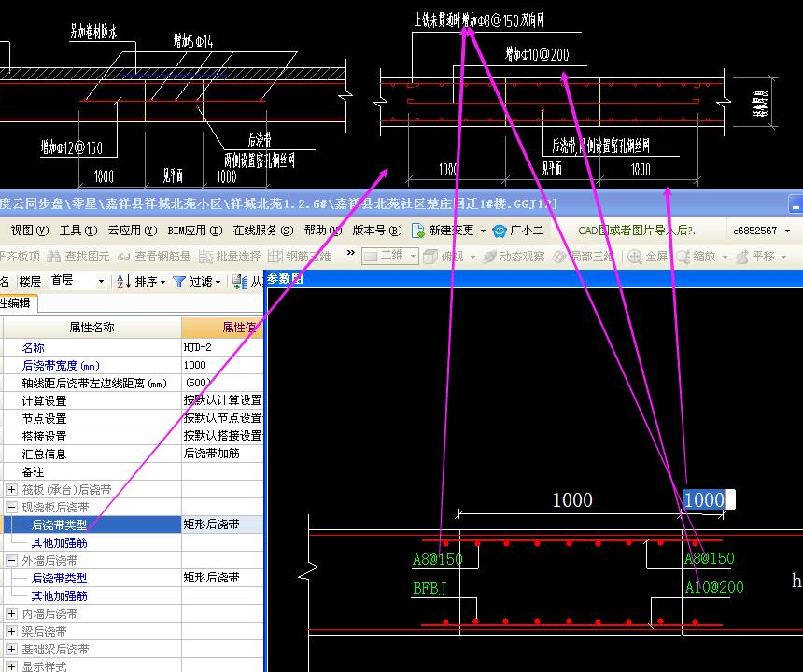Expand the toolbar overflow chevron
The height and width of the screenshot is (672, 803).
(x=351, y=252)
